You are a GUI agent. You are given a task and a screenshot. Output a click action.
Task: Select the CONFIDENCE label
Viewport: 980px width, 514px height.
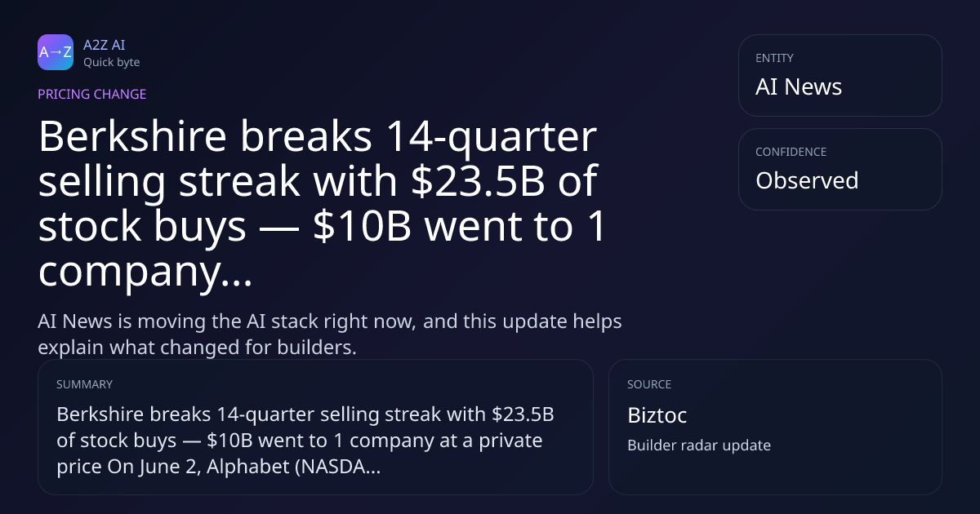point(791,152)
